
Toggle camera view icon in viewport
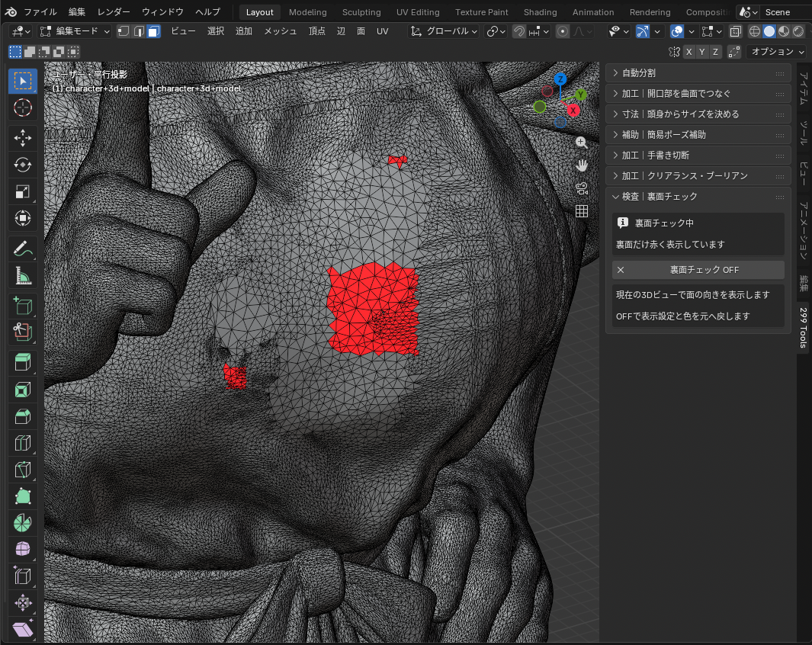tap(582, 188)
